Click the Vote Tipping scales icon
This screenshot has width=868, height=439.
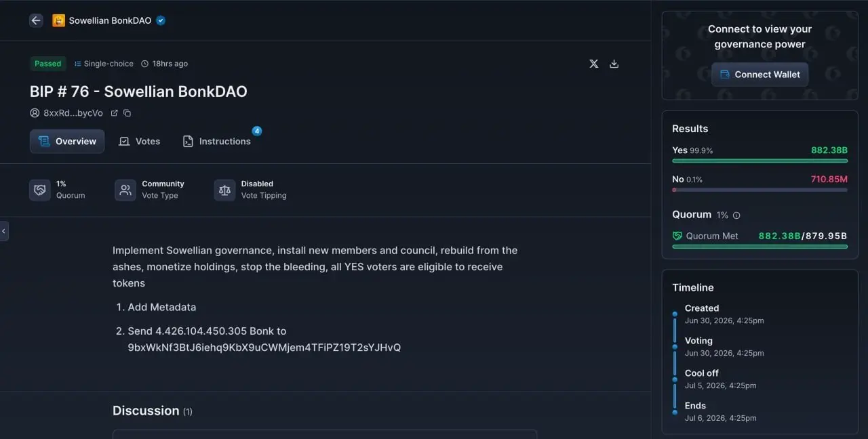[225, 190]
